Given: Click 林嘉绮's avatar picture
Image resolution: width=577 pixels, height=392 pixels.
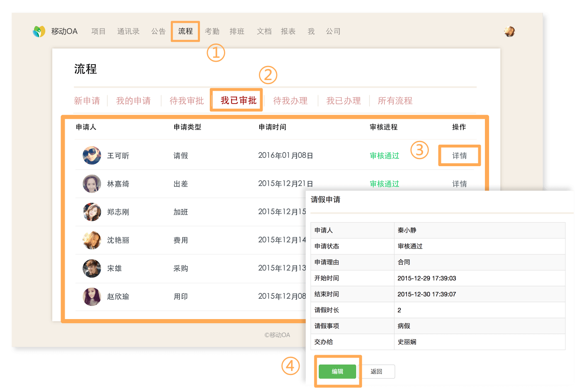Looking at the screenshot, I should [x=92, y=184].
